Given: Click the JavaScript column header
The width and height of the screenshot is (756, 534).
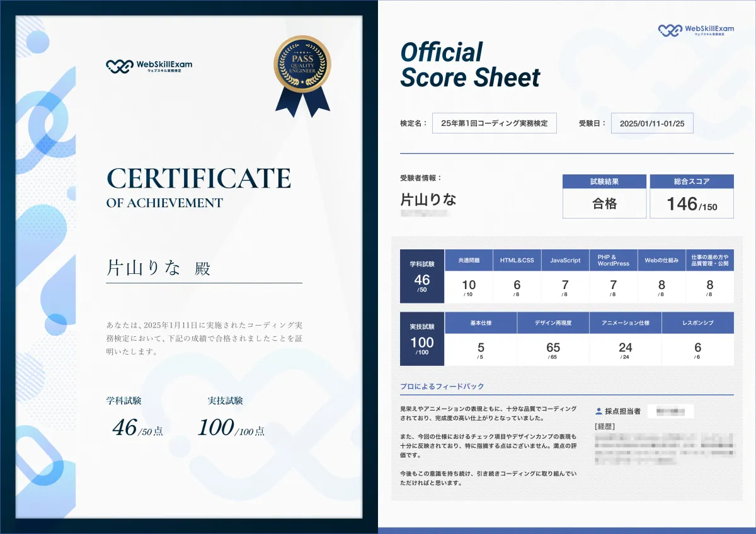Looking at the screenshot, I should tap(564, 259).
